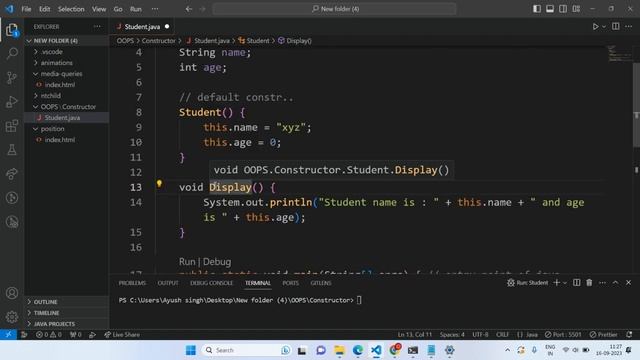
Task: Open the remote window status icon
Action: tap(8, 334)
